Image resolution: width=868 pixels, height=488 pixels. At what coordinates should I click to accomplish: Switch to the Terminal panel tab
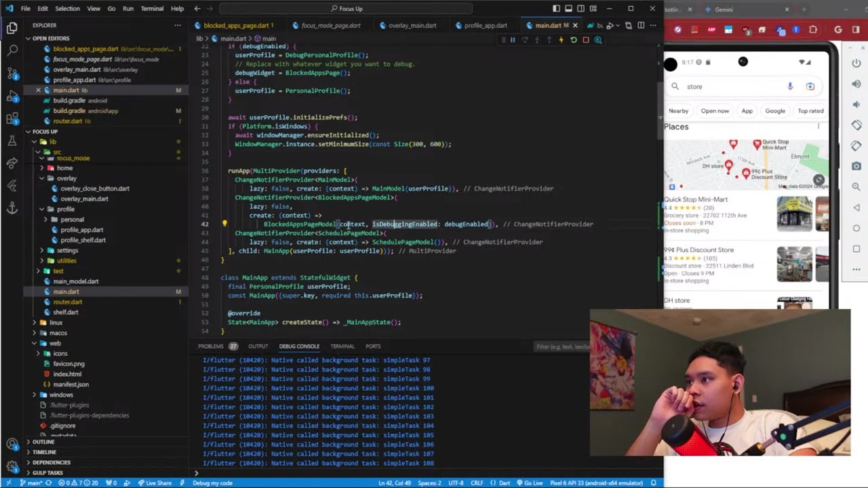342,346
